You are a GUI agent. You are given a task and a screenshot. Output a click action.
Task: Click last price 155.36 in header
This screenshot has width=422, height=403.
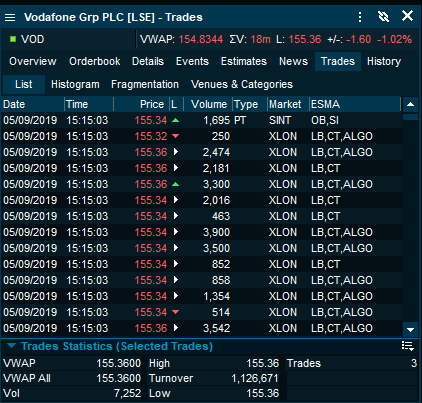click(305, 39)
